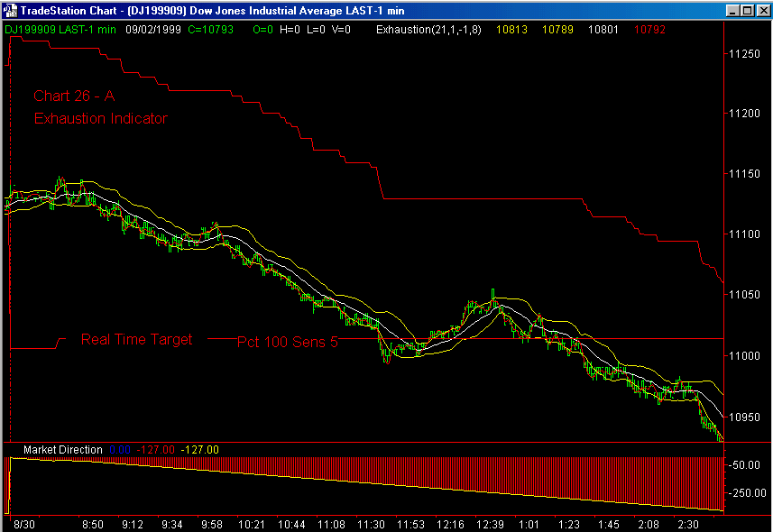Select the 'Real Time Target' text annotation
This screenshot has width=773, height=532.
pos(136,339)
